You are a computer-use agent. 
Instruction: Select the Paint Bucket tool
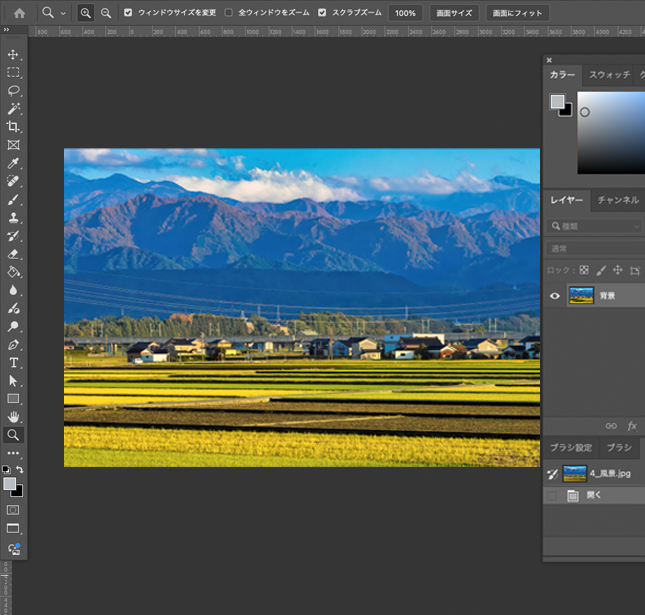[13, 272]
